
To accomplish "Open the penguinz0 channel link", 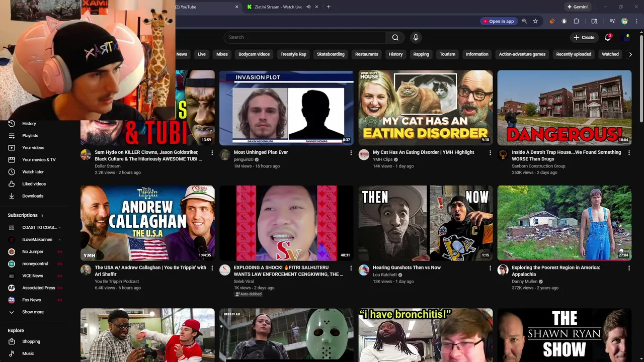I will coord(244,159).
